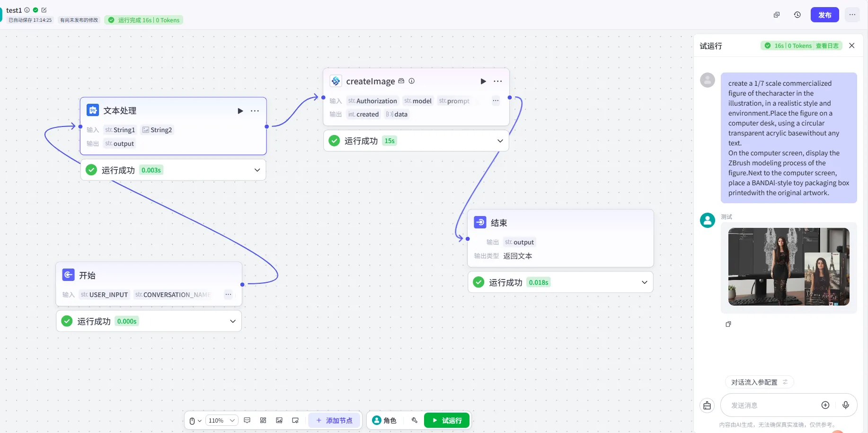
Task: Select the String1 input tag in 文本处理
Action: click(x=120, y=130)
